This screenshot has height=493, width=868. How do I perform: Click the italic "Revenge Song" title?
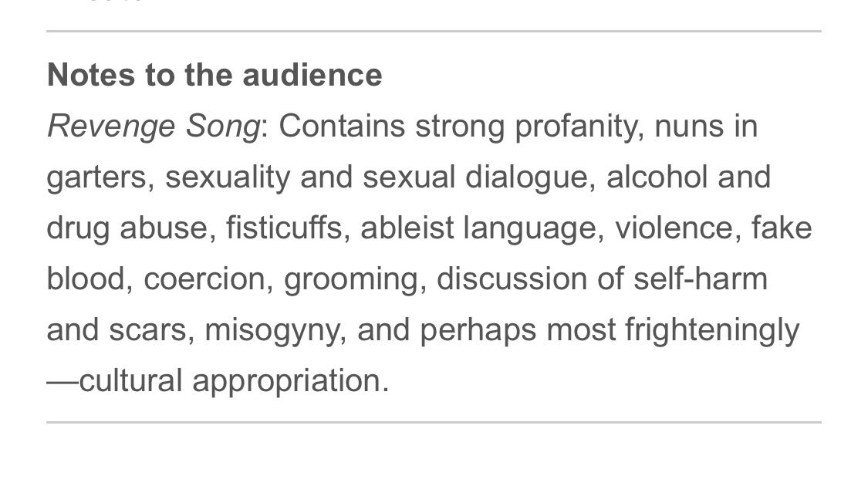[x=154, y=126]
